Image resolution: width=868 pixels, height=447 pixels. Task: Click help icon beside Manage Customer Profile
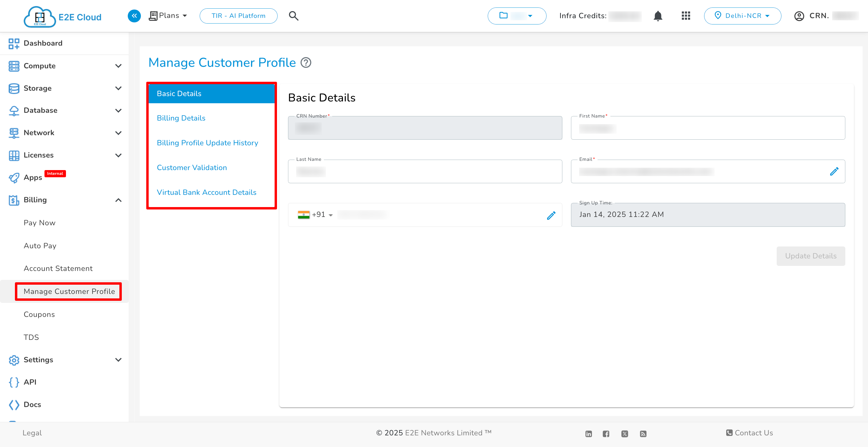pos(306,63)
